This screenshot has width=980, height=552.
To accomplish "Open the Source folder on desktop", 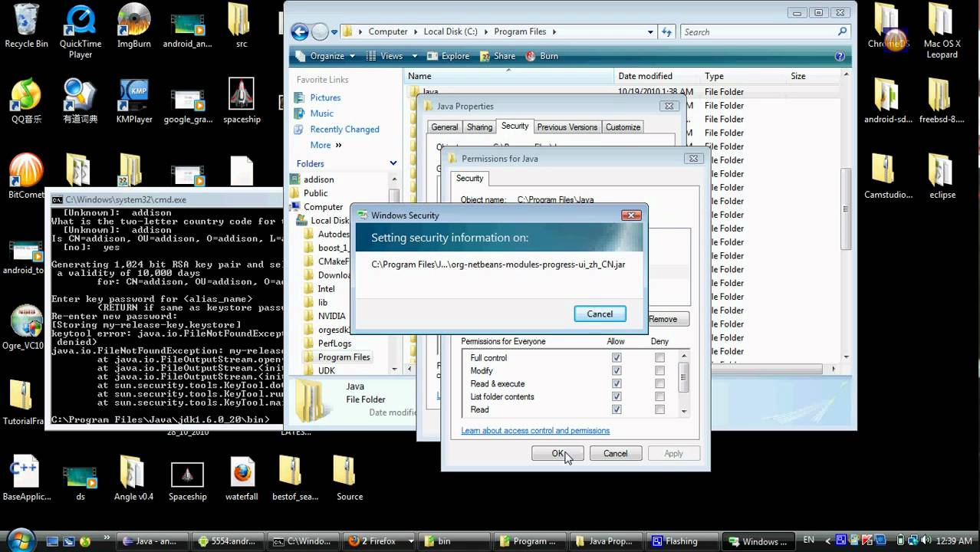I will 350,479.
